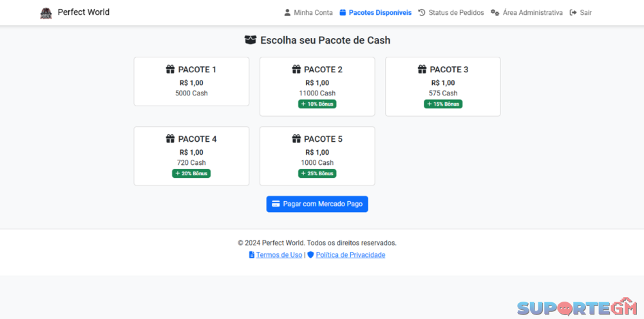Open the Minha Conta menu item
Viewport: 644px width, 319px height.
coord(313,13)
